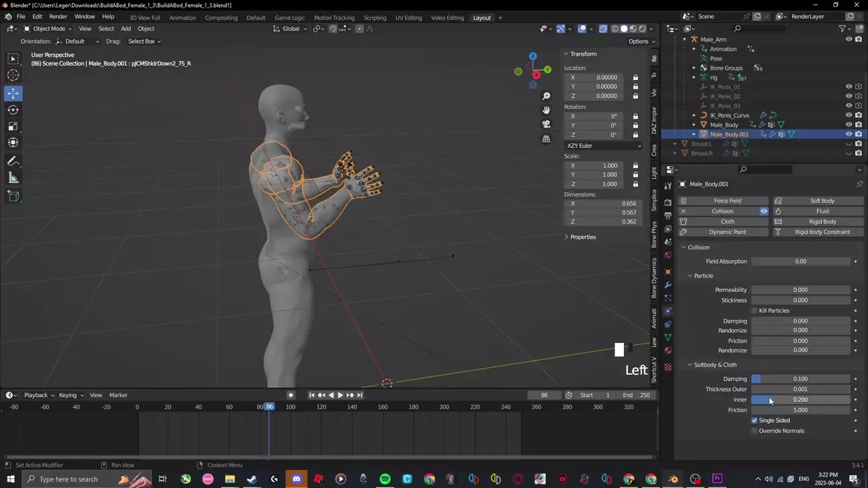
Task: Expand the Properties section in sidebar
Action: click(x=582, y=237)
